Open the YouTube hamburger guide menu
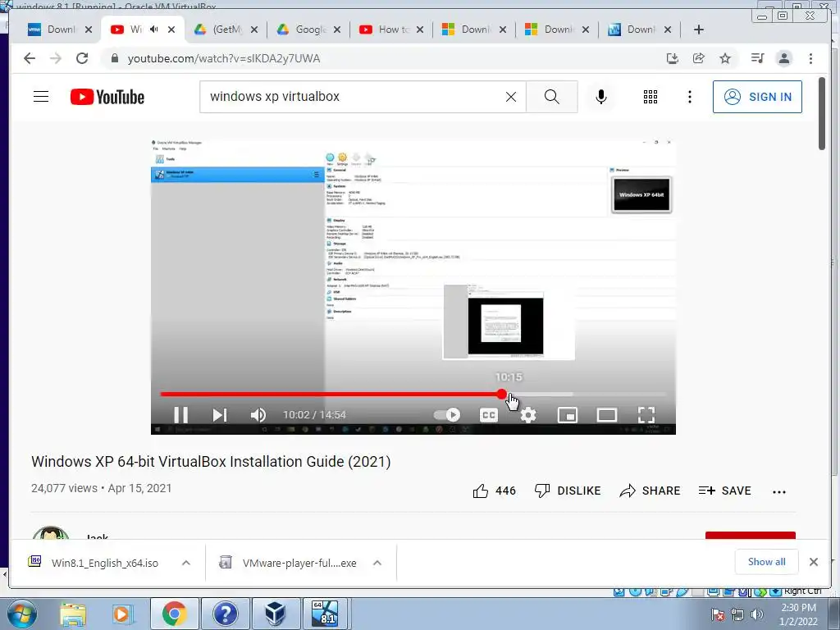 coord(41,97)
